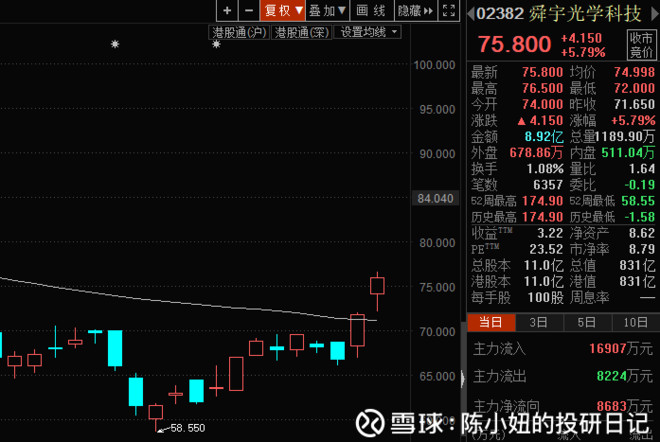660x442 pixels.
Task: Click the panel divider collapse handle
Action: point(463,379)
